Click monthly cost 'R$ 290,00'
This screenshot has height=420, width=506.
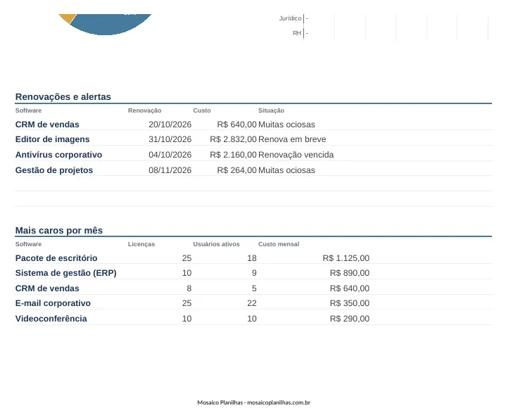pos(350,319)
